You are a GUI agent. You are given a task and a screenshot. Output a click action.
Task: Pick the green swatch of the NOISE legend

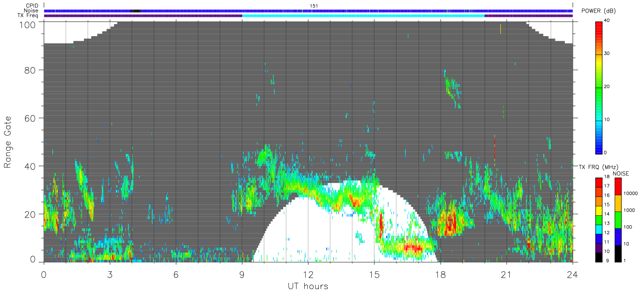coord(618,220)
